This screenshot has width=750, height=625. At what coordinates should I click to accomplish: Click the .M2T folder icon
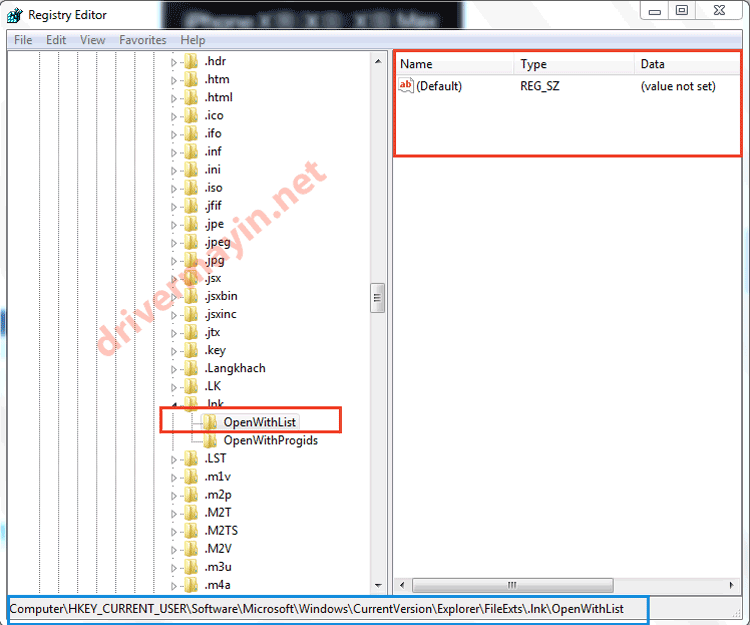(191, 513)
